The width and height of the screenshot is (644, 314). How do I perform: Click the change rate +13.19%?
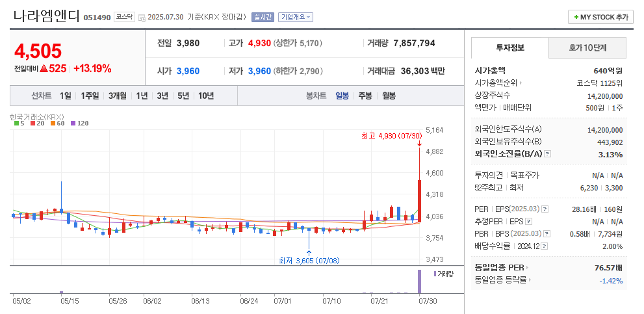(92, 69)
